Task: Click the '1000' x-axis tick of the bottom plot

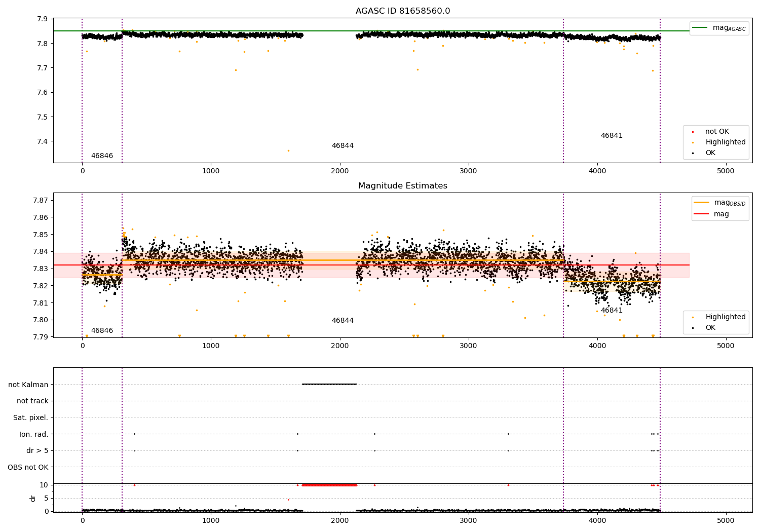Action: click(211, 520)
